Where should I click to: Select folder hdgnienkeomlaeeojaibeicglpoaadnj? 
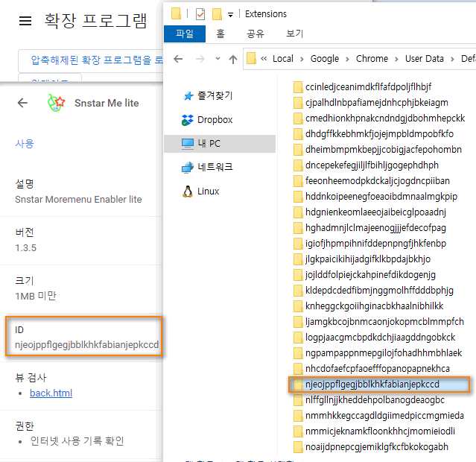click(x=369, y=212)
